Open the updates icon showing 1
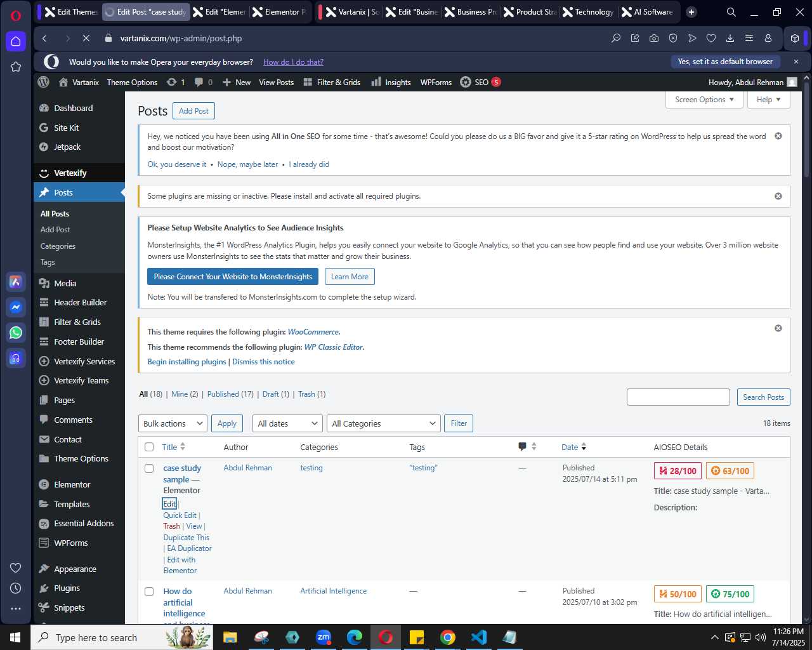812x650 pixels. click(x=176, y=82)
